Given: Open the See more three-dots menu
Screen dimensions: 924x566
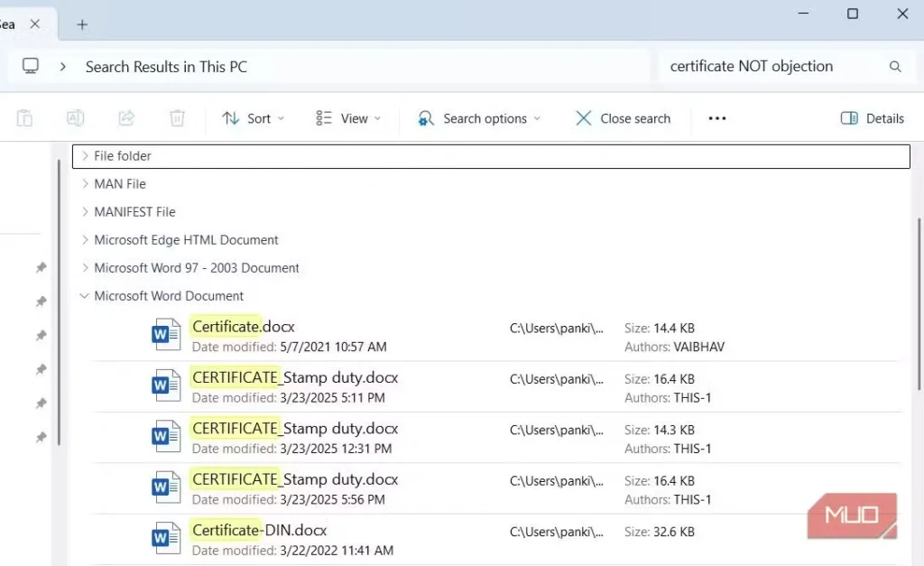Looking at the screenshot, I should (717, 118).
